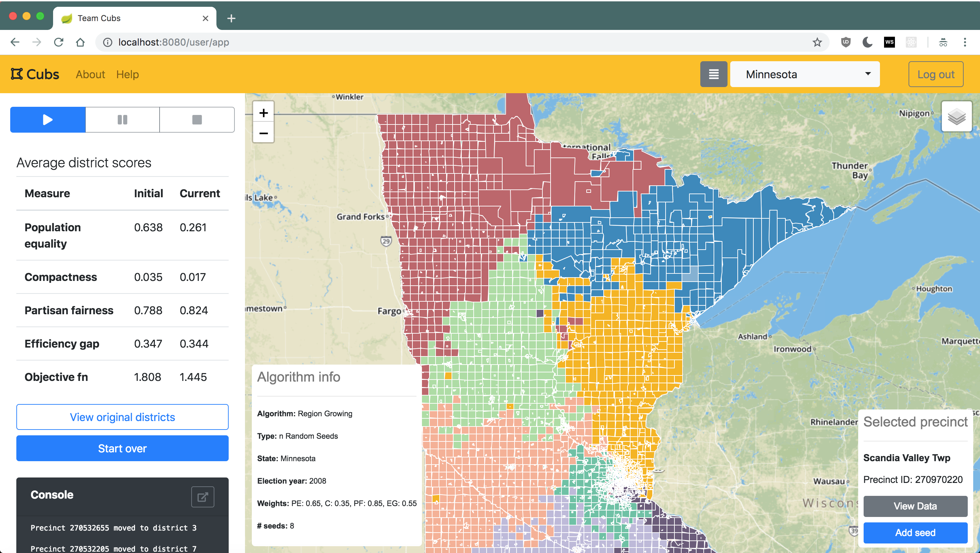Click the zoom out button on map
Screen dimensions: 980x553
pyautogui.click(x=264, y=133)
